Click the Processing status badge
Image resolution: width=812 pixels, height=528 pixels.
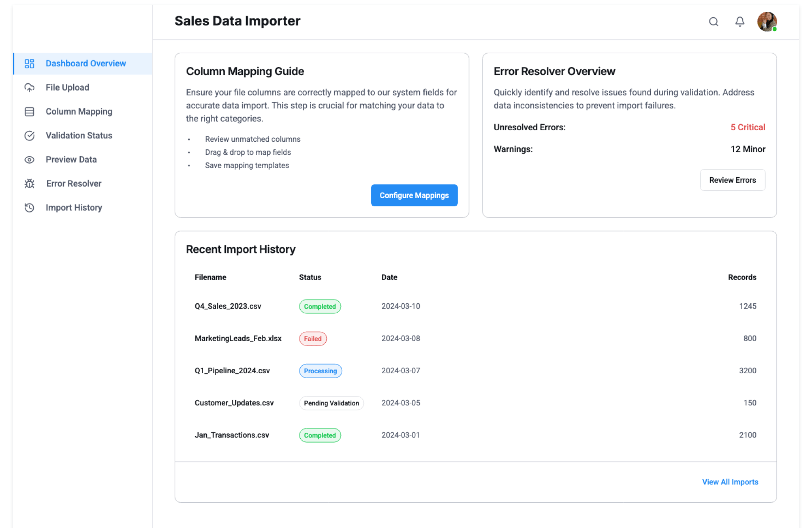tap(320, 371)
